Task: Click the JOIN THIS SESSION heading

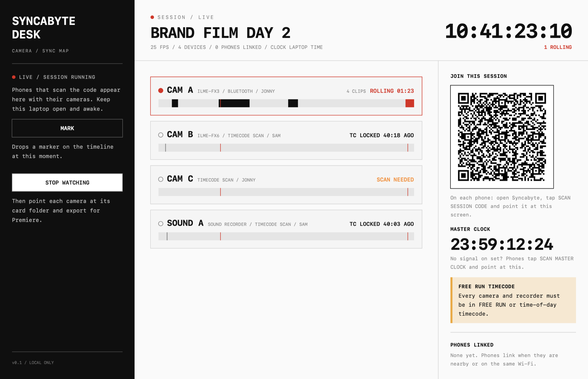Action: coord(479,76)
